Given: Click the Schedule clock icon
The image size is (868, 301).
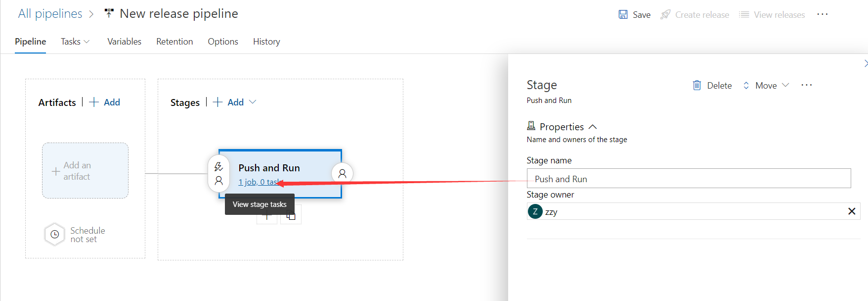Looking at the screenshot, I should pos(55,235).
